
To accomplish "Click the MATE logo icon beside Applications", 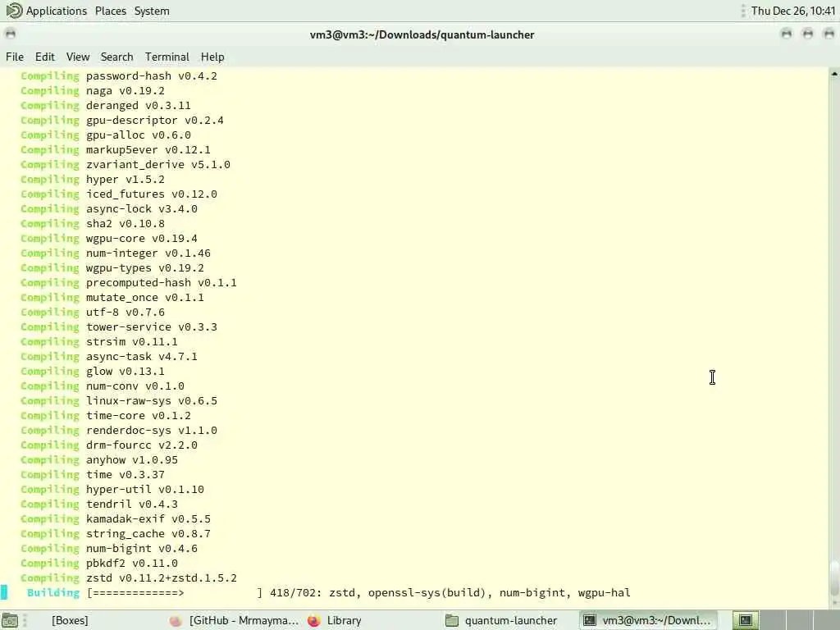I will [14, 10].
